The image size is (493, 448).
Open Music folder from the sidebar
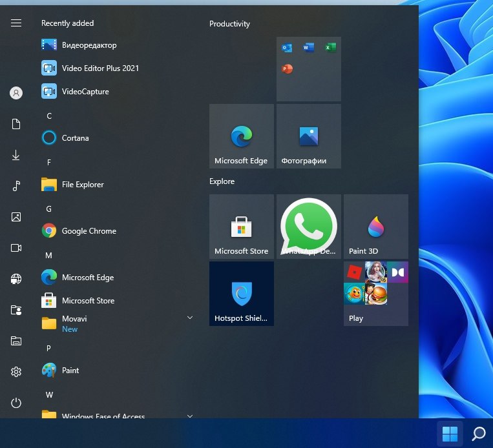pos(16,186)
